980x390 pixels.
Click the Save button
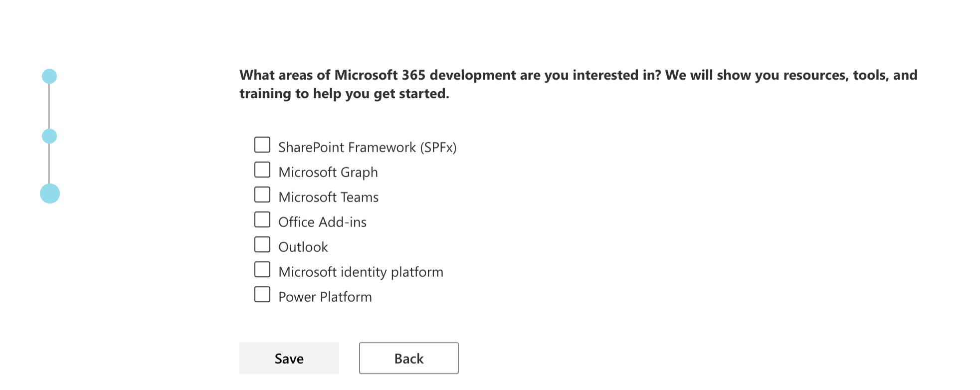(x=289, y=358)
